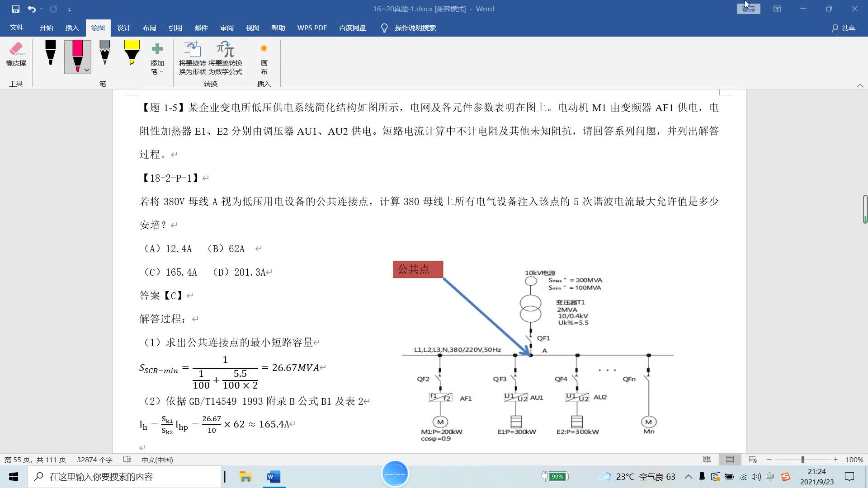Switch to Read Mode view
Viewport: 868px width, 488px height.
(708, 460)
